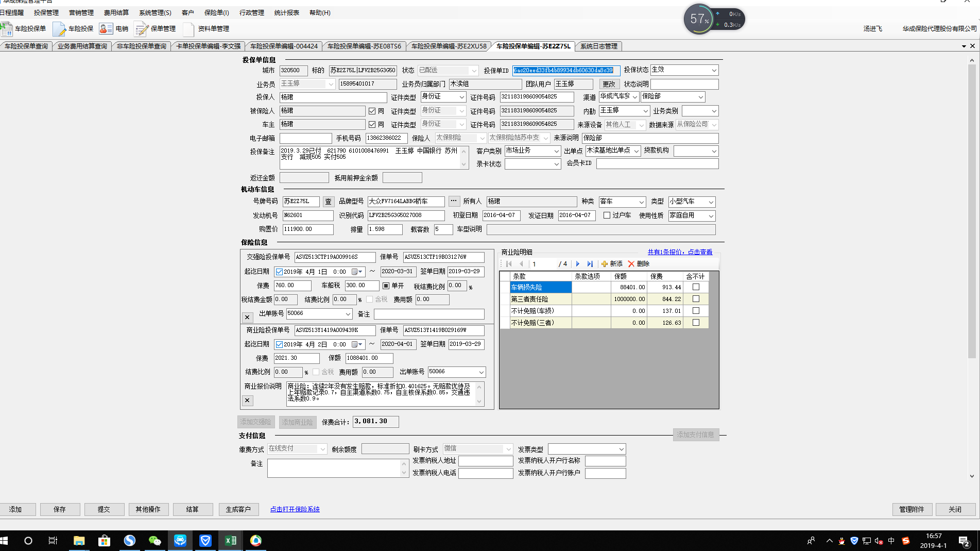Add a new row with 新添 icon
The height and width of the screenshot is (551, 980).
pyautogui.click(x=605, y=264)
